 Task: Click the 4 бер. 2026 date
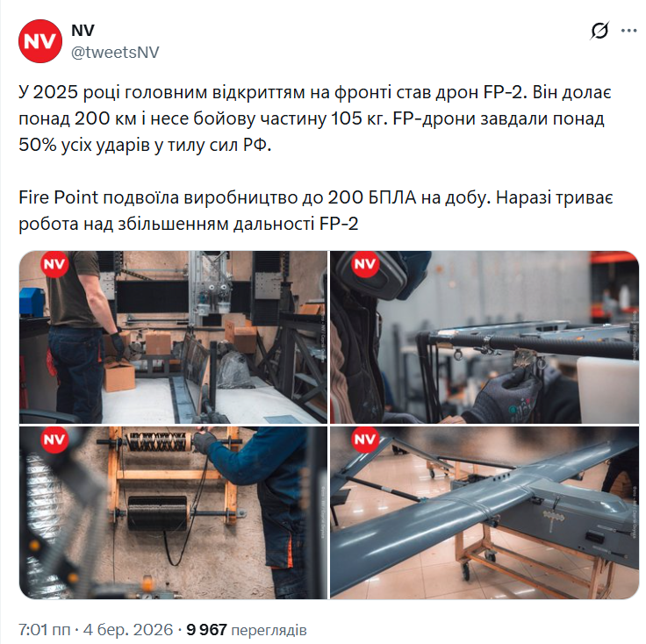click(128, 630)
